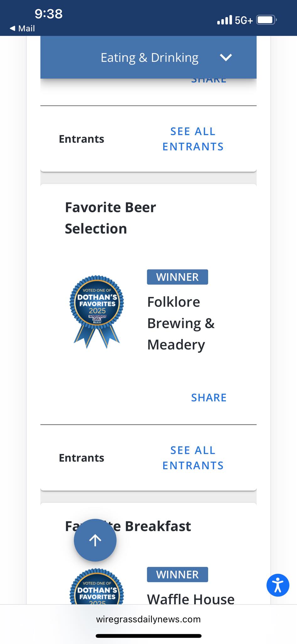Open SEE ALL ENTRANTS for Beer Selection

[x=193, y=458]
